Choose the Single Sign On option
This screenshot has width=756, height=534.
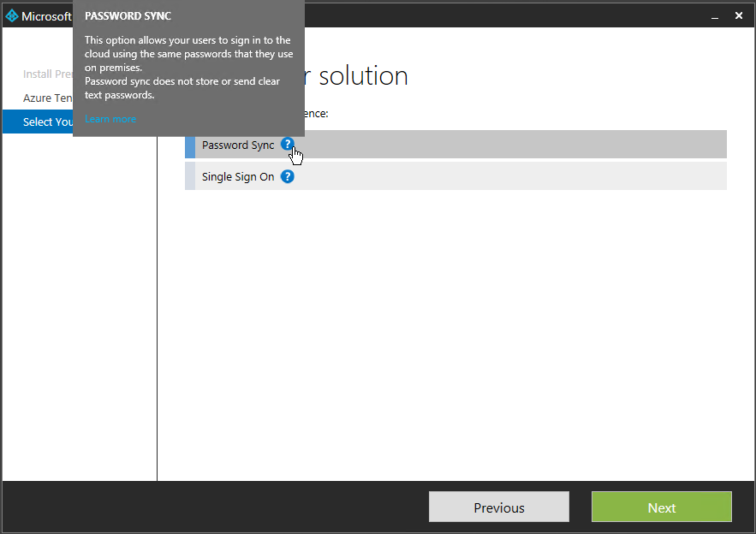point(238,177)
